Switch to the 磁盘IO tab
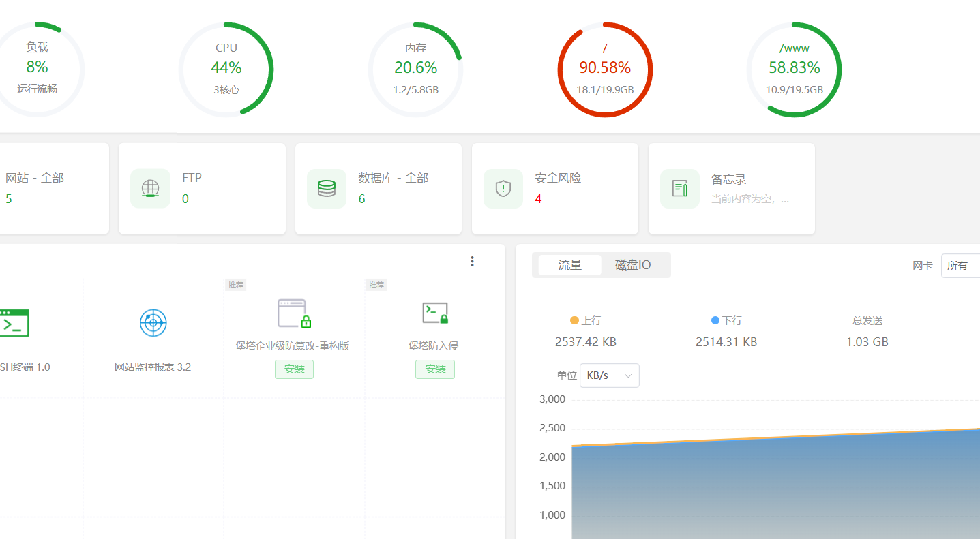The height and width of the screenshot is (539, 980). [x=633, y=265]
